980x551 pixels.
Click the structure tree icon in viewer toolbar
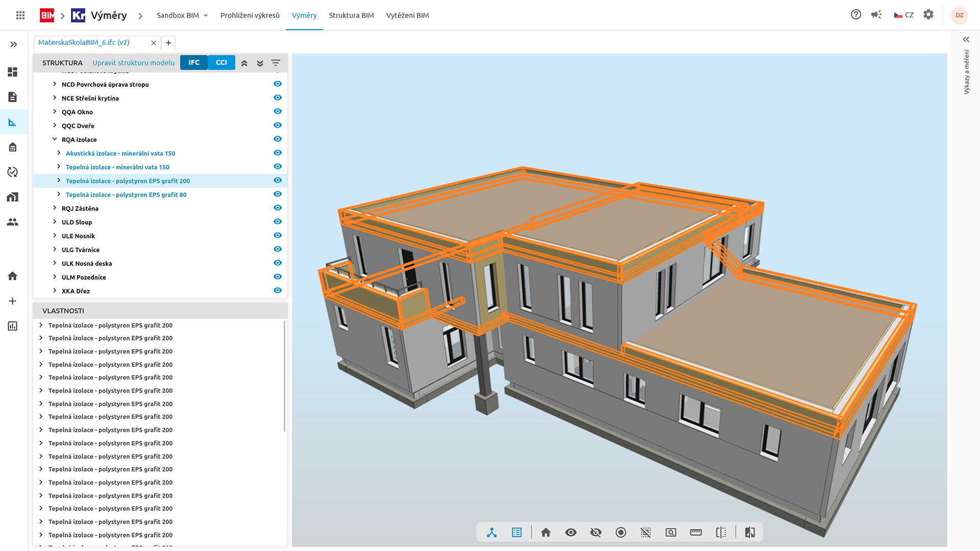point(492,533)
